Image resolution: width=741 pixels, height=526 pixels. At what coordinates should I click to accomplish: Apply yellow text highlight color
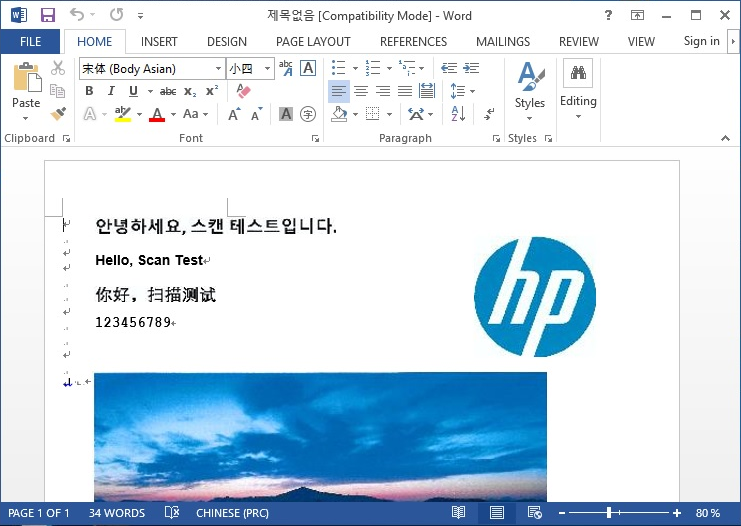coord(122,114)
